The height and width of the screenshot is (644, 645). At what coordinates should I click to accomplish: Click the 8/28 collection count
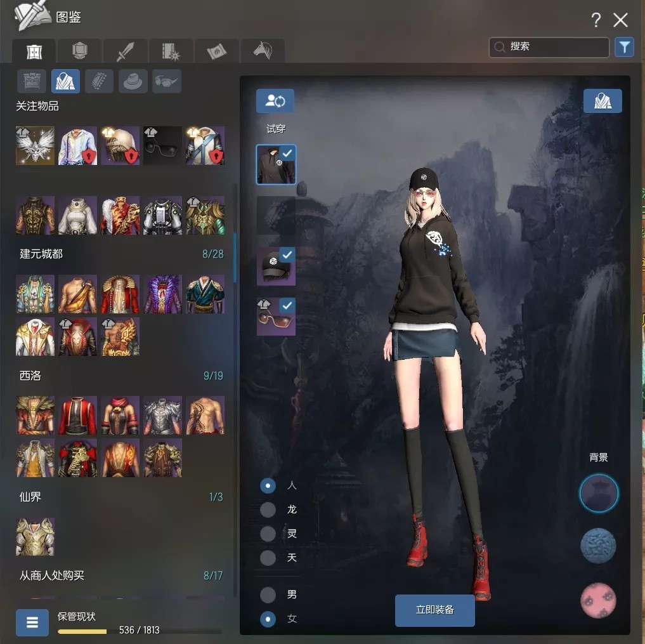pos(213,254)
